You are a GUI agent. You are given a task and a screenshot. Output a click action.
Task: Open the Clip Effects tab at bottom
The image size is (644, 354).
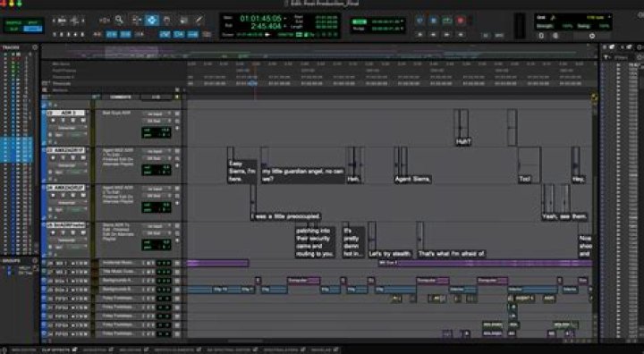(x=56, y=350)
